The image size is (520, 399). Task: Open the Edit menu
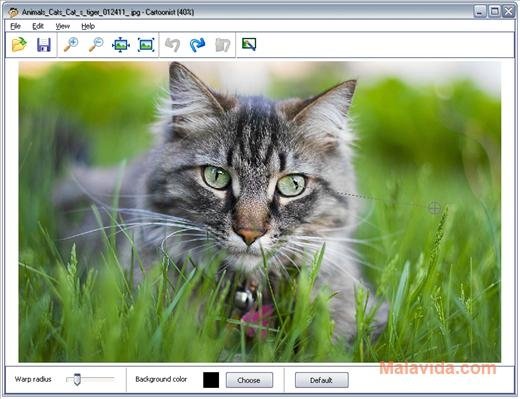click(x=38, y=26)
